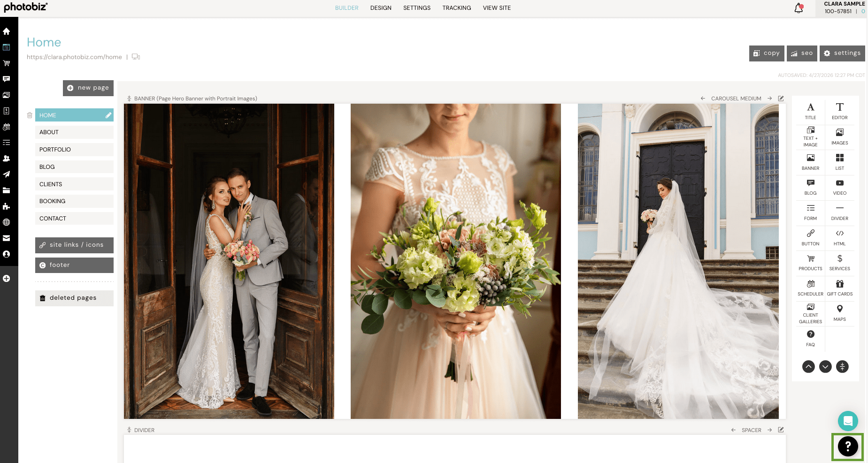
Task: Switch banner layout using right arrow near Carousel Medium
Action: 769,99
